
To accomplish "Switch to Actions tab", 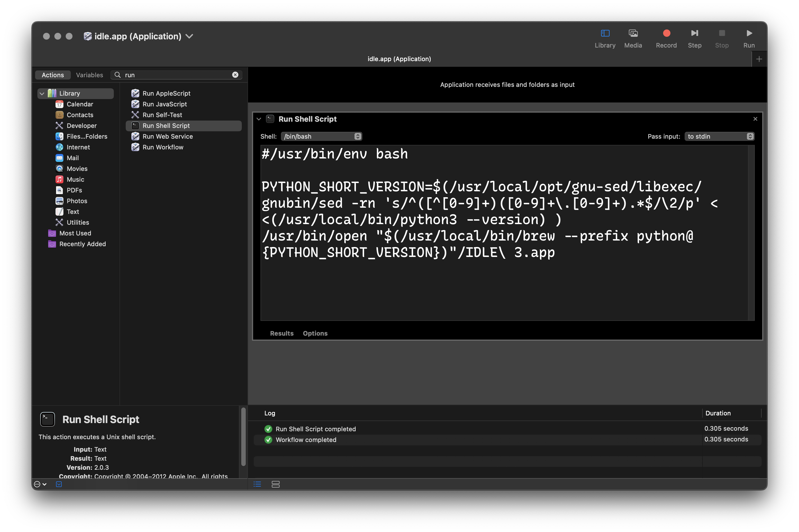I will point(53,75).
